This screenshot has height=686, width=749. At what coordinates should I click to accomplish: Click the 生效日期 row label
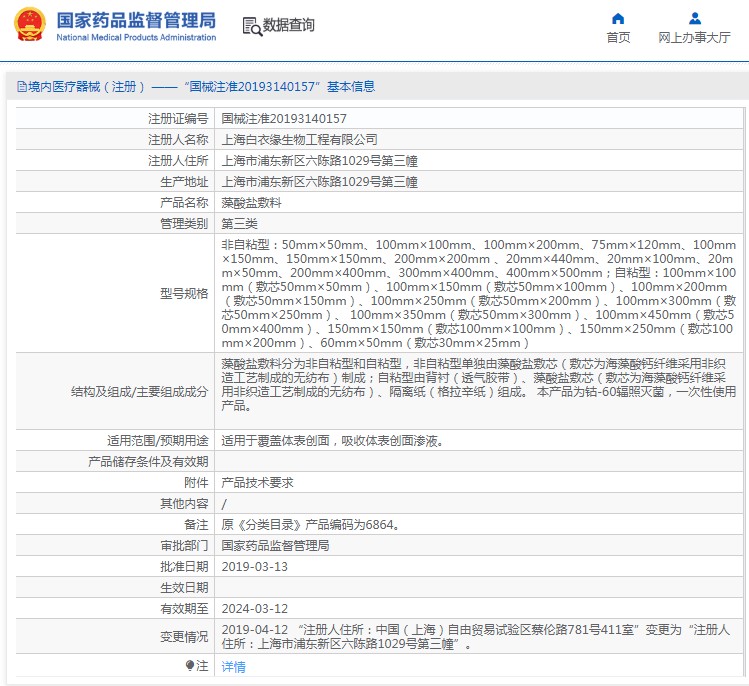[x=184, y=588]
